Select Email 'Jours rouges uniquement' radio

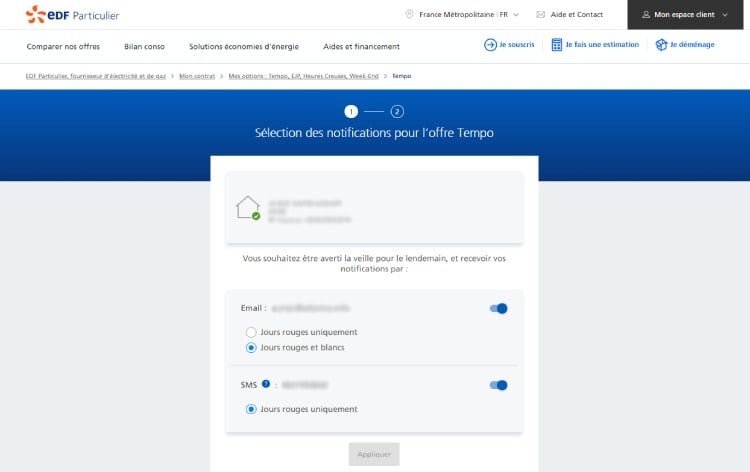click(x=251, y=332)
